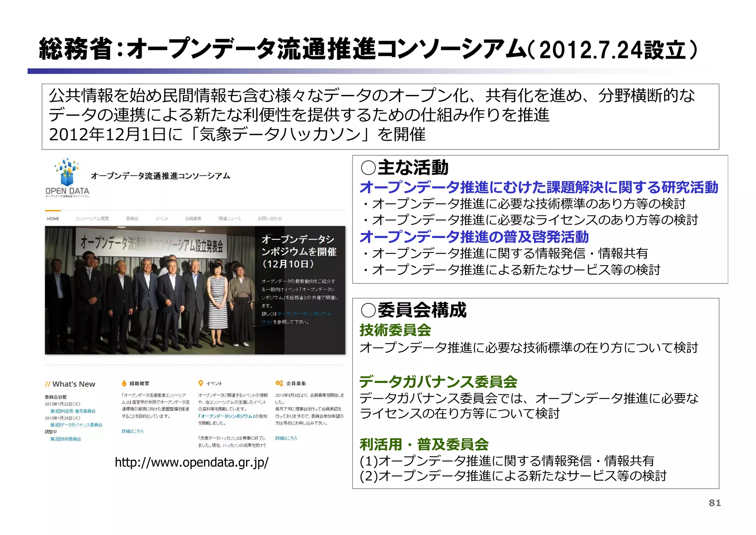Open the お問い合わせ nav item

(x=270, y=219)
